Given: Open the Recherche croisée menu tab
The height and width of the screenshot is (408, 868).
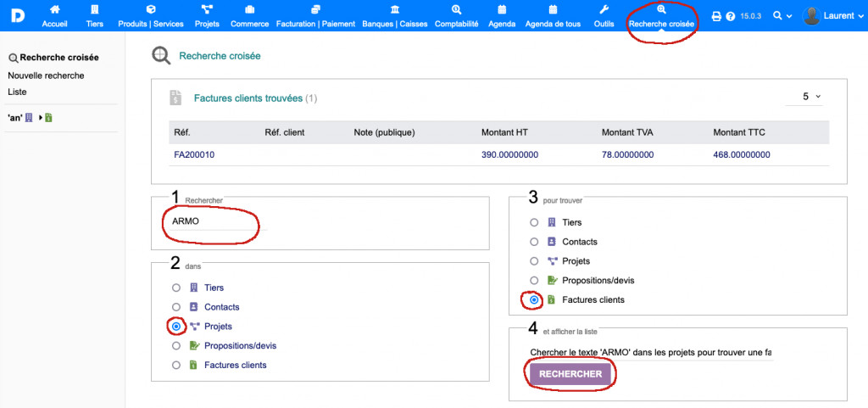Looking at the screenshot, I should pos(661,16).
